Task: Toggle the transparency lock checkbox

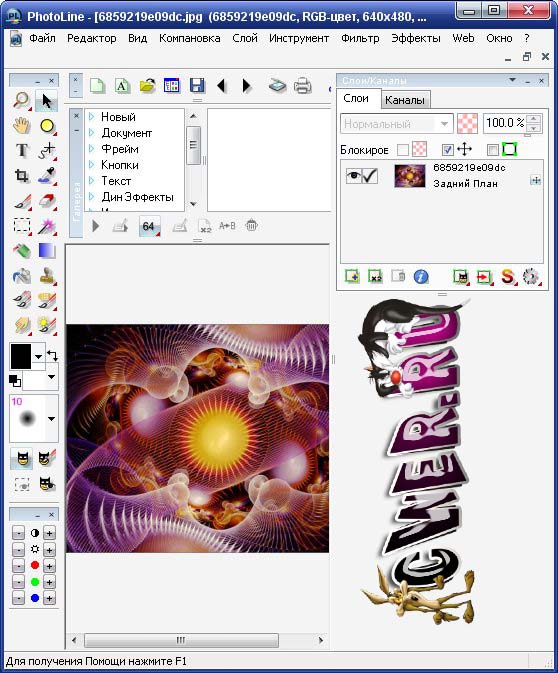Action: click(x=403, y=150)
